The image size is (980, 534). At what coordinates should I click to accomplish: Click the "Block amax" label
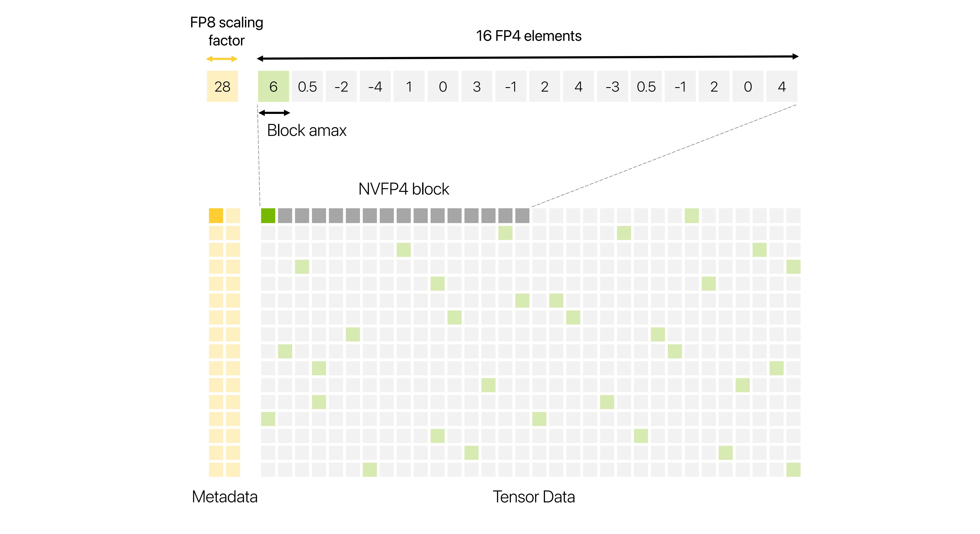307,131
